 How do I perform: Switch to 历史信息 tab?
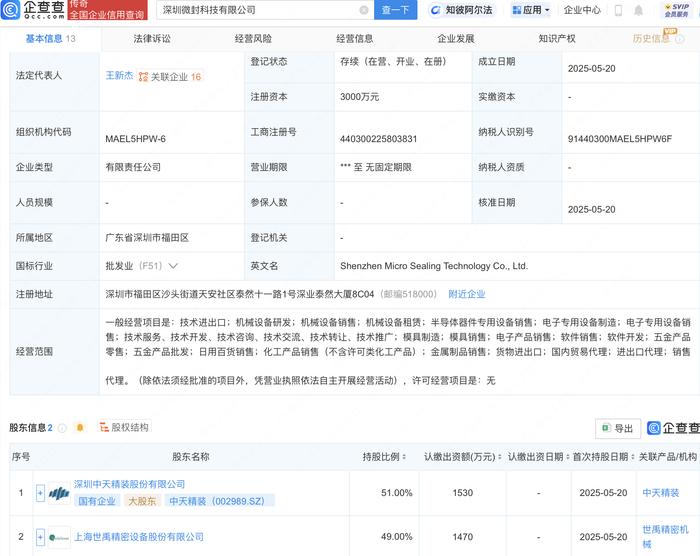click(x=651, y=39)
